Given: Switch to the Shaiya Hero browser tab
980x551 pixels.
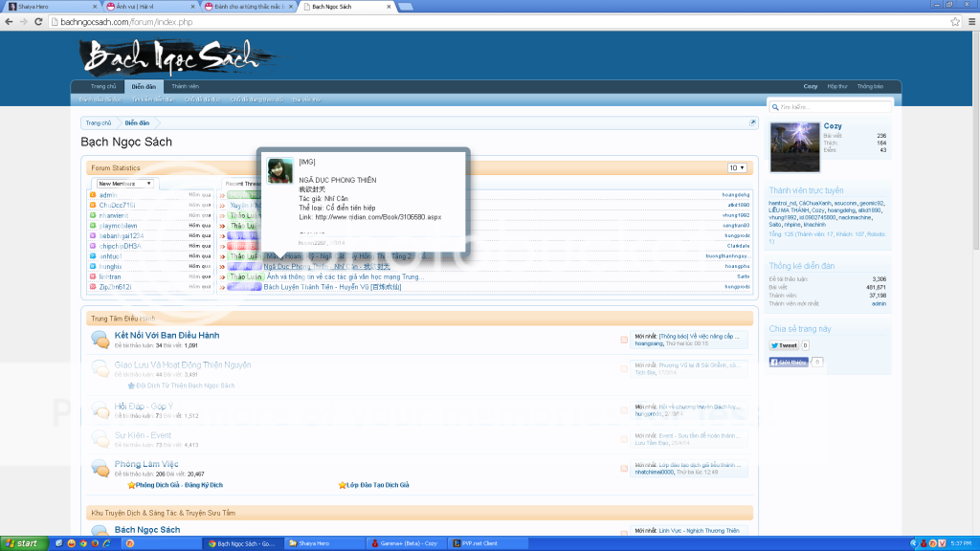Looking at the screenshot, I should pos(57,5).
